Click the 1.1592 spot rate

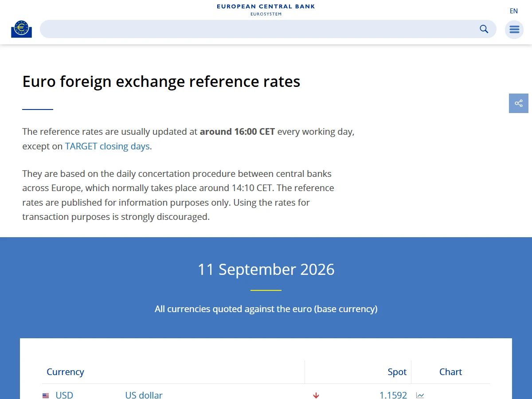click(393, 395)
